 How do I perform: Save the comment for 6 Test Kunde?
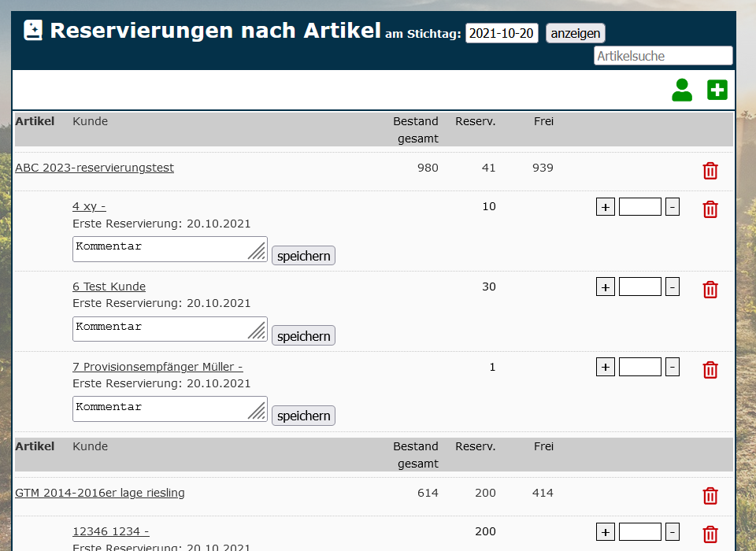[303, 336]
